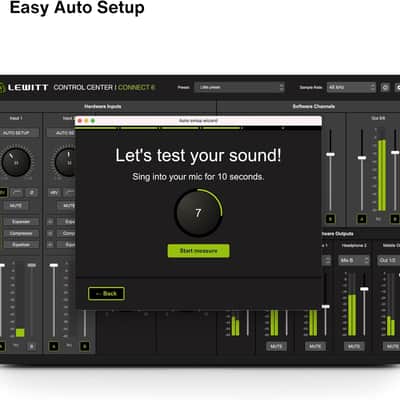The image size is (400, 400).
Task: Click the Out 5/6 Mix B fader handle
Action: pos(395,152)
